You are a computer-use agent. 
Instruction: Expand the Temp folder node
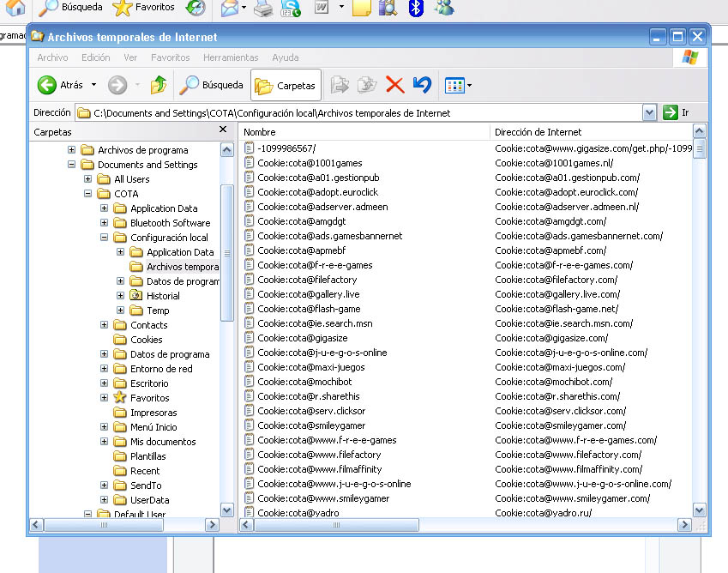(120, 311)
